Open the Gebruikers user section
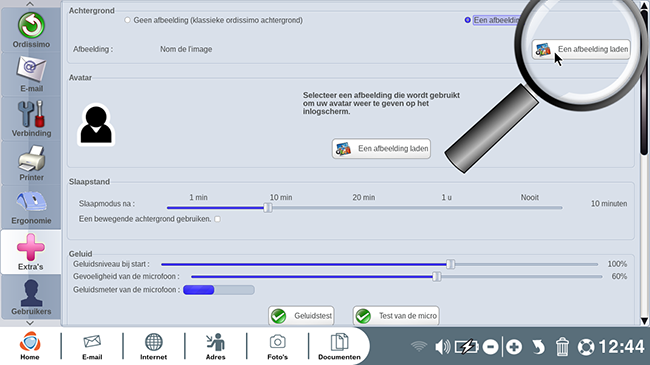 [31, 297]
